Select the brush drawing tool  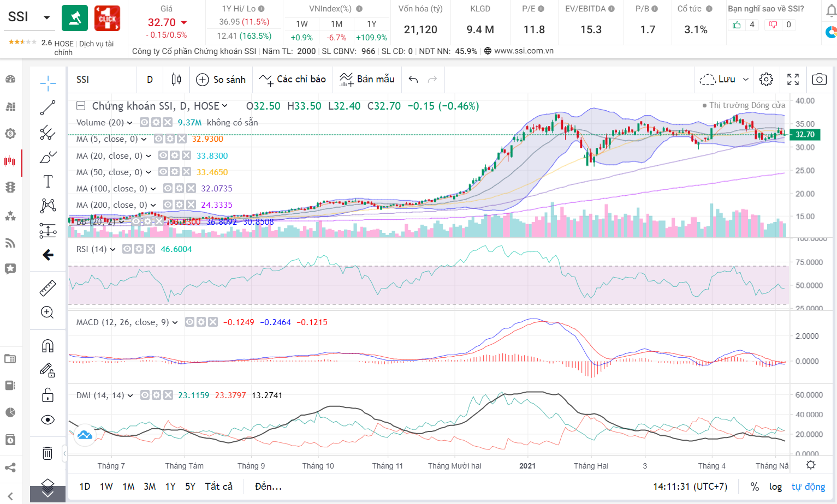(x=48, y=157)
